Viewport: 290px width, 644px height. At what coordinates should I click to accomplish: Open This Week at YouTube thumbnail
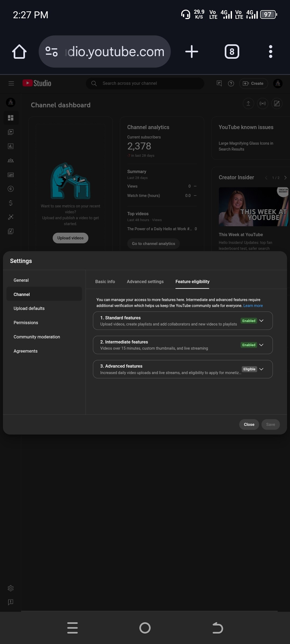click(x=253, y=207)
